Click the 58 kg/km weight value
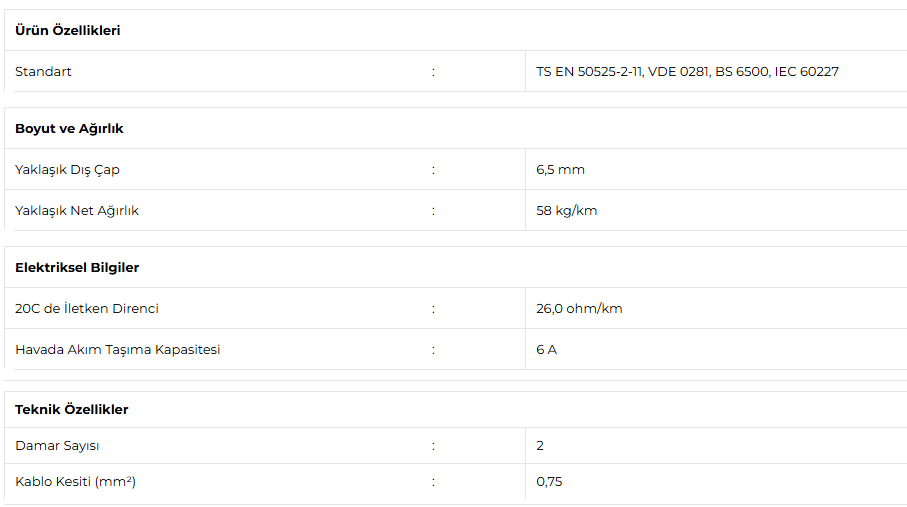Viewport: 907px width, 507px height. tap(566, 211)
